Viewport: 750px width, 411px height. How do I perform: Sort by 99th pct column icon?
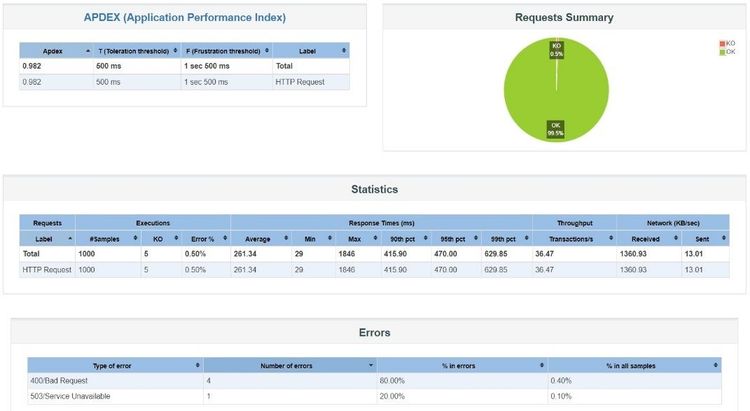point(526,238)
